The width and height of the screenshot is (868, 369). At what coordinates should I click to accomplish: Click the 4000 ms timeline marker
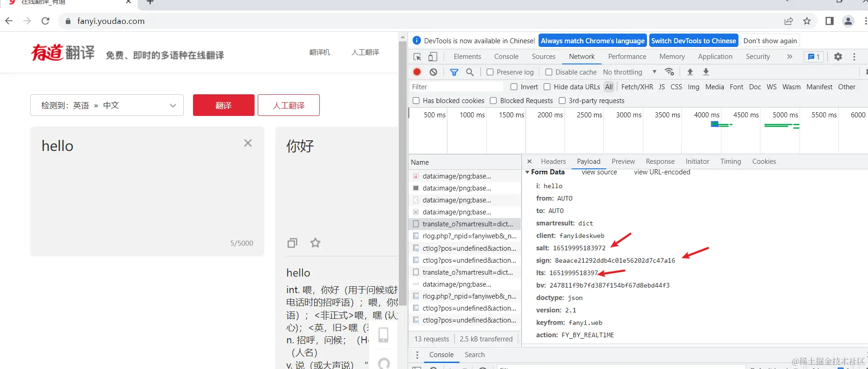[707, 115]
